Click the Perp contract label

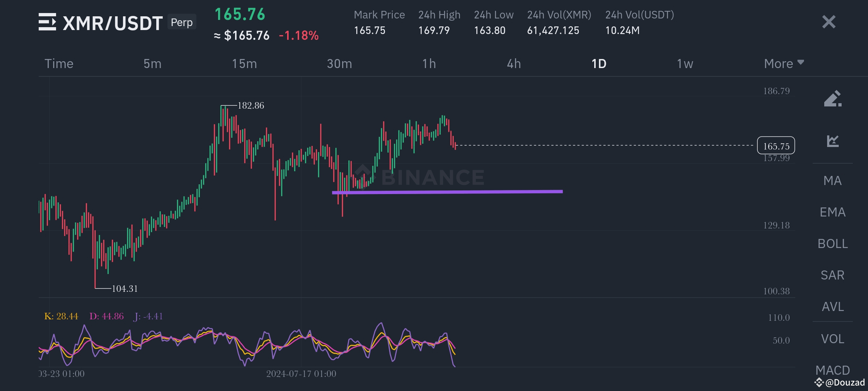pyautogui.click(x=182, y=22)
